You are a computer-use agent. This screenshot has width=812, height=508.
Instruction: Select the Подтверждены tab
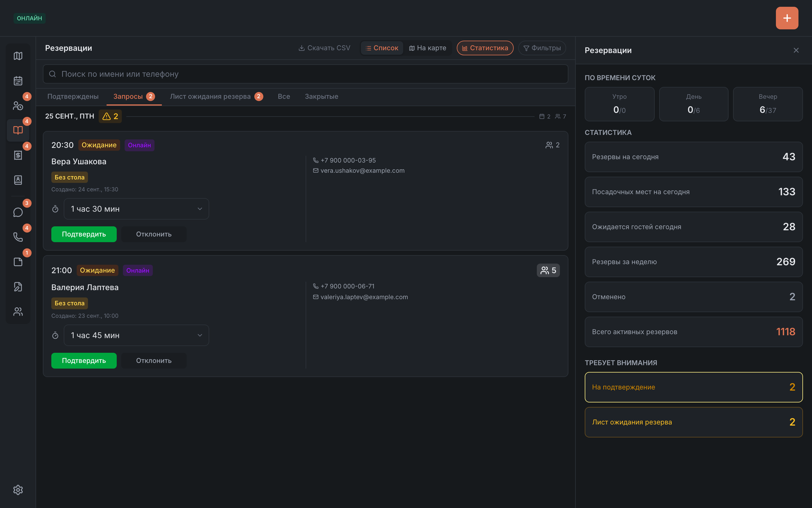click(73, 97)
